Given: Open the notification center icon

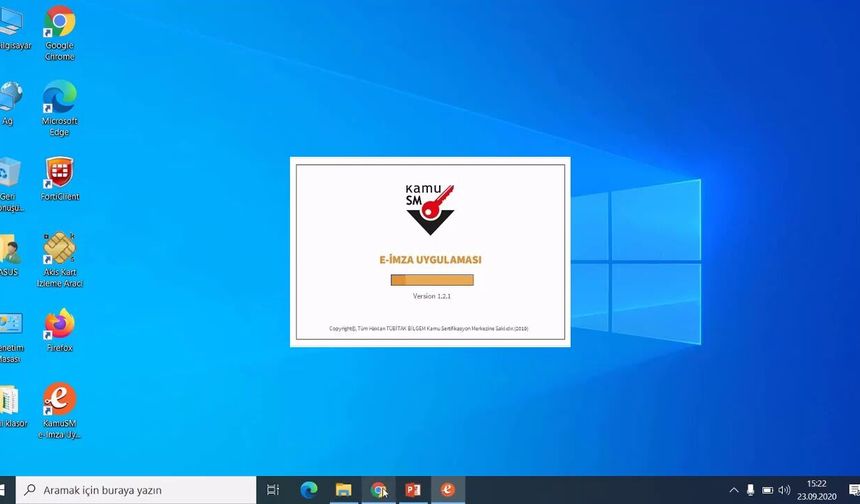Looking at the screenshot, I should click(x=853, y=490).
